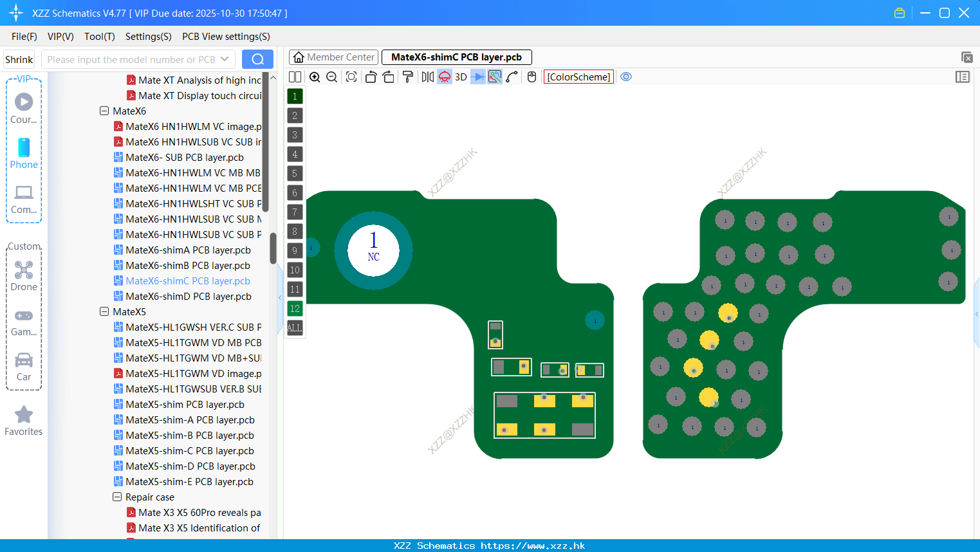The height and width of the screenshot is (552, 980).
Task: Open the right side panel icon
Action: tap(963, 77)
